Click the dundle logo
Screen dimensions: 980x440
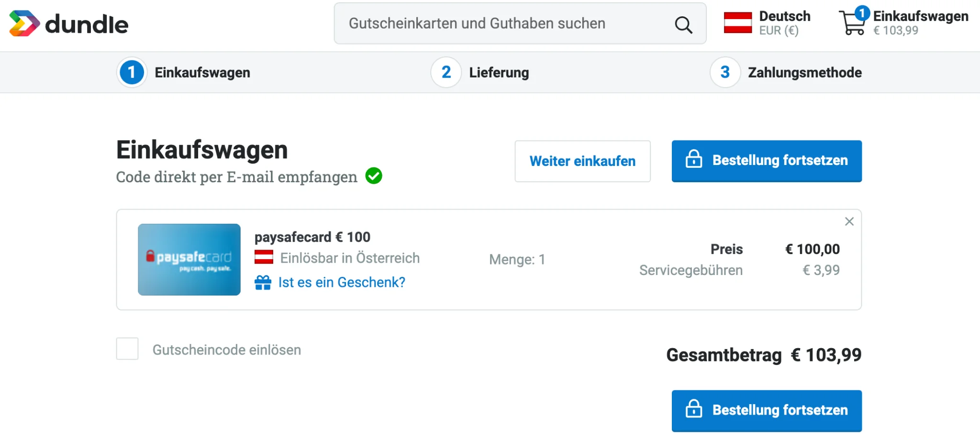coord(68,24)
